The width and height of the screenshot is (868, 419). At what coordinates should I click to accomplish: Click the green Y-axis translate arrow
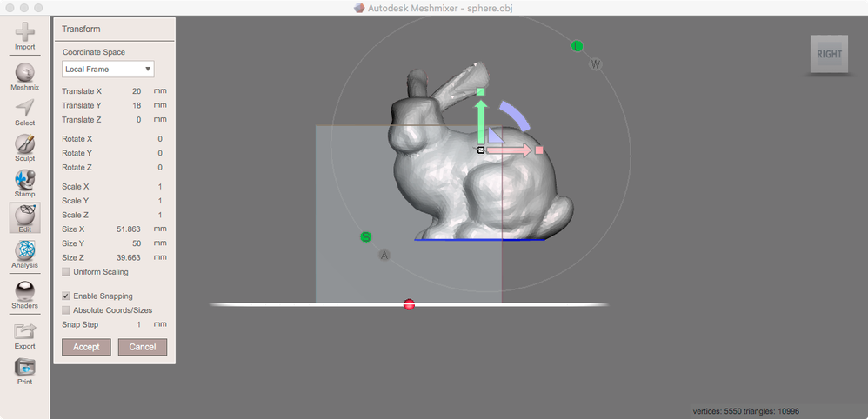482,122
